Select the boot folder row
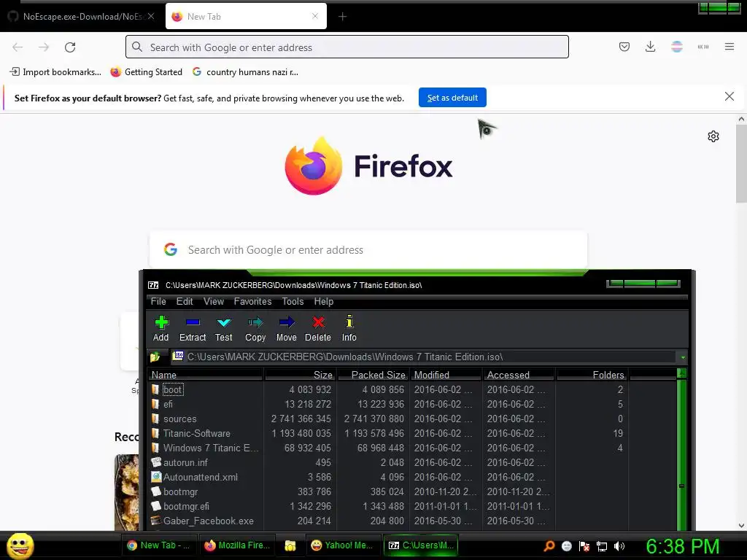This screenshot has width=747, height=560. [412, 389]
